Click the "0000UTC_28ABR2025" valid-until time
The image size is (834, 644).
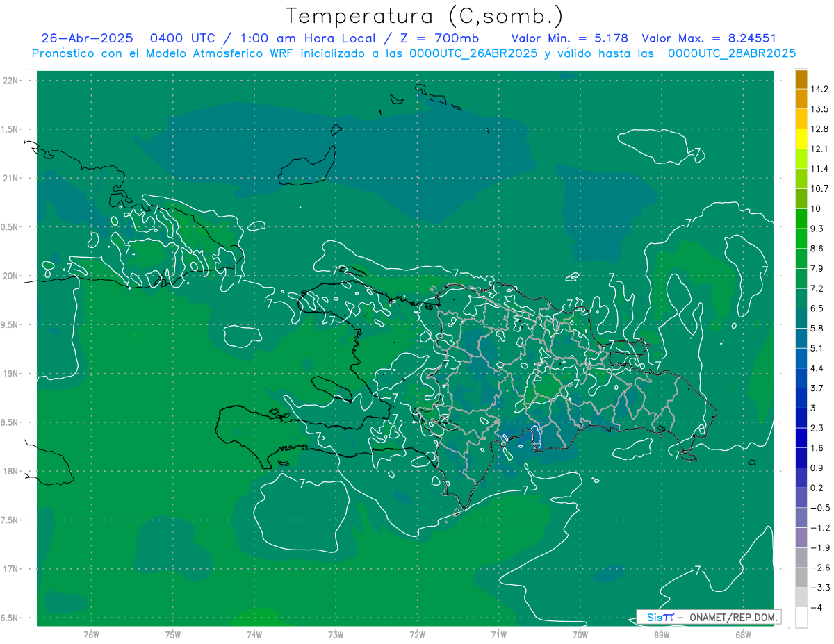click(731, 53)
